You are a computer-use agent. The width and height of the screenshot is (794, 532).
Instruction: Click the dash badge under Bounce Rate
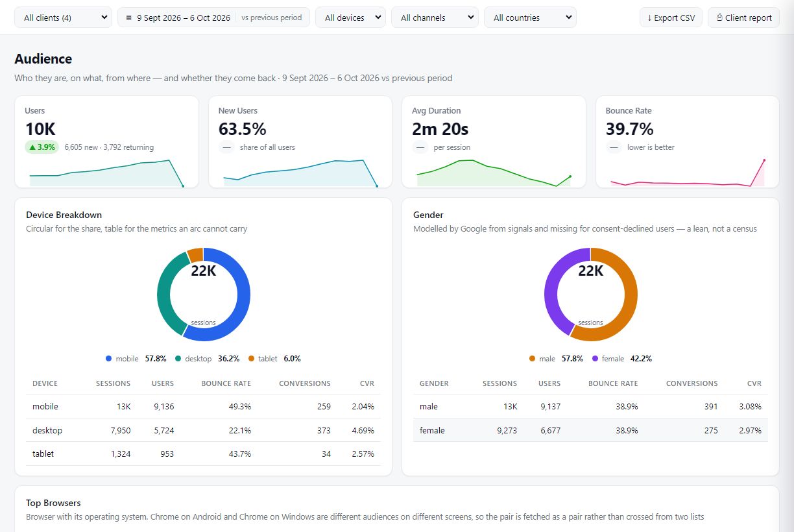[x=614, y=147]
